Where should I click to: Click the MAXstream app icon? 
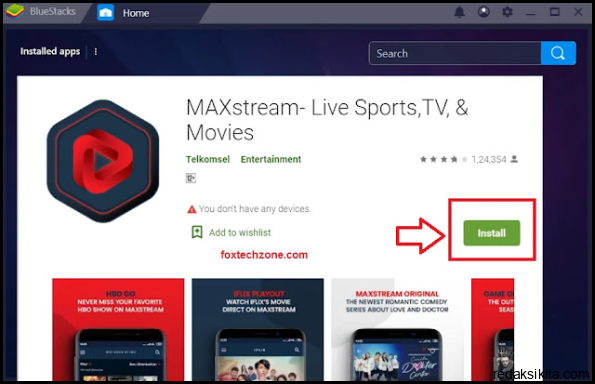pyautogui.click(x=103, y=161)
